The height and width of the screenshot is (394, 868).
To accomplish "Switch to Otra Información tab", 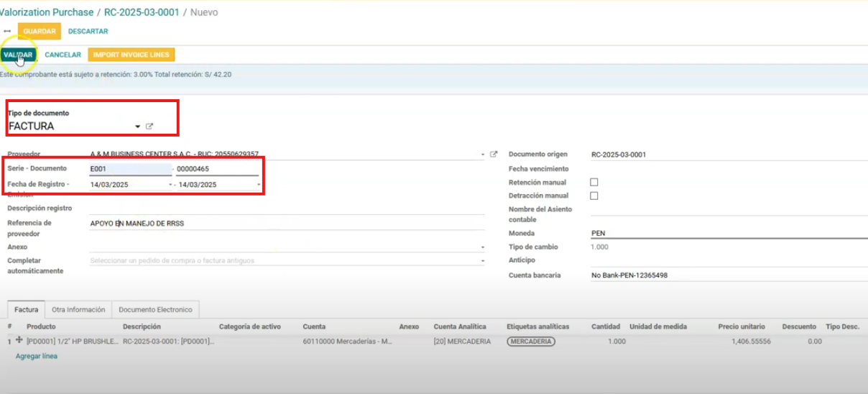I will [78, 310].
